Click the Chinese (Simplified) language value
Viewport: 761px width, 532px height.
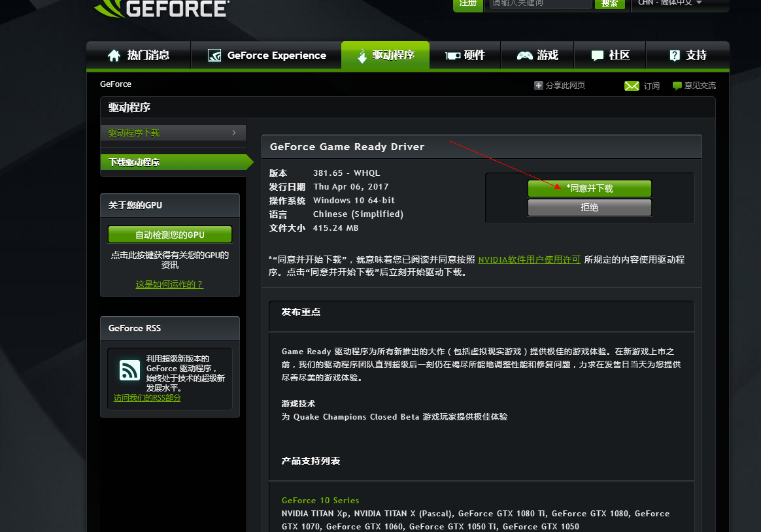pos(358,214)
